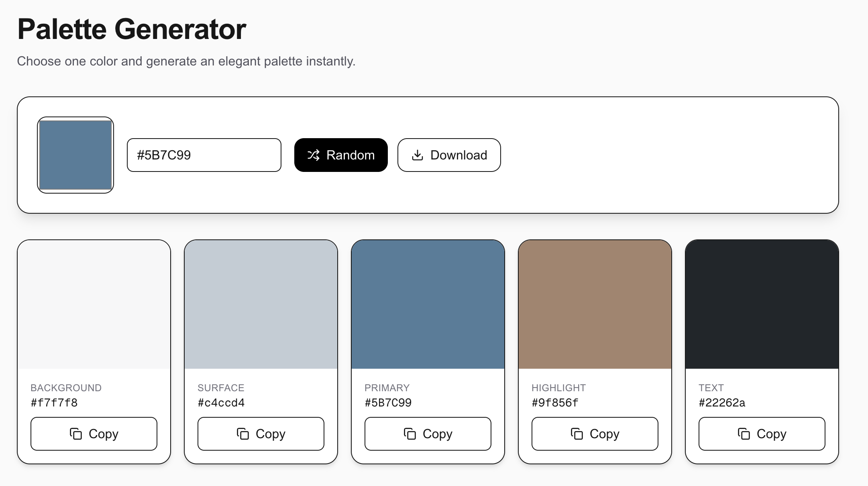
Task: Click the #22262a hex value
Action: (722, 402)
